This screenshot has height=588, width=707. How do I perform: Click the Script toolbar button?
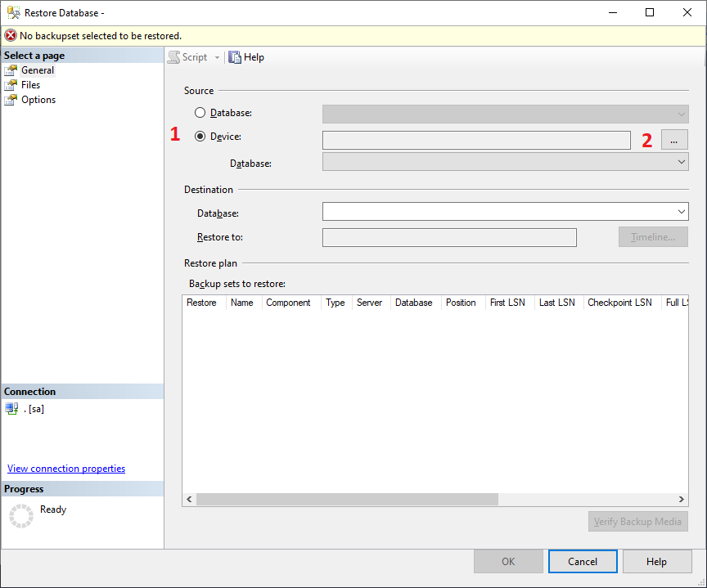[187, 57]
